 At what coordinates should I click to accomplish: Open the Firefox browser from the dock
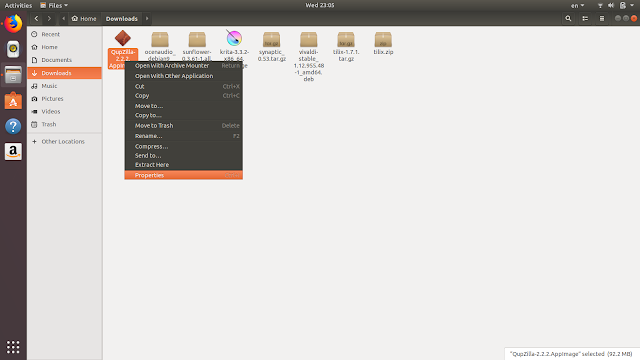[x=13, y=24]
